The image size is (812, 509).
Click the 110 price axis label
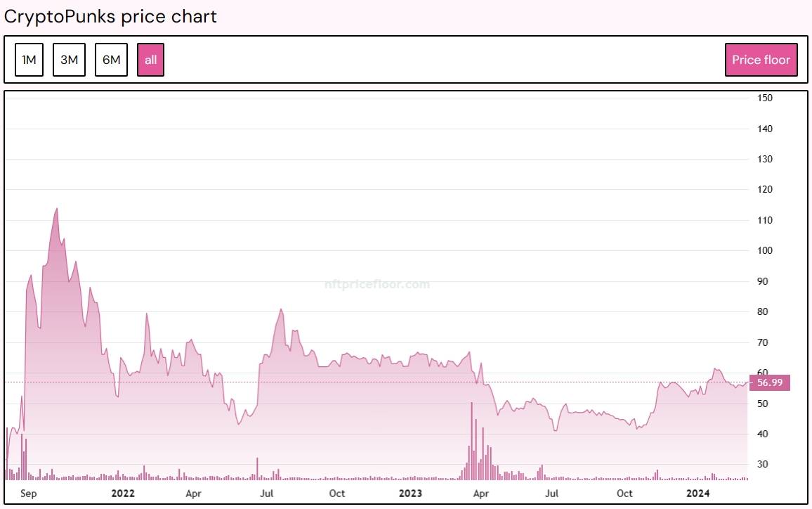pyautogui.click(x=764, y=220)
